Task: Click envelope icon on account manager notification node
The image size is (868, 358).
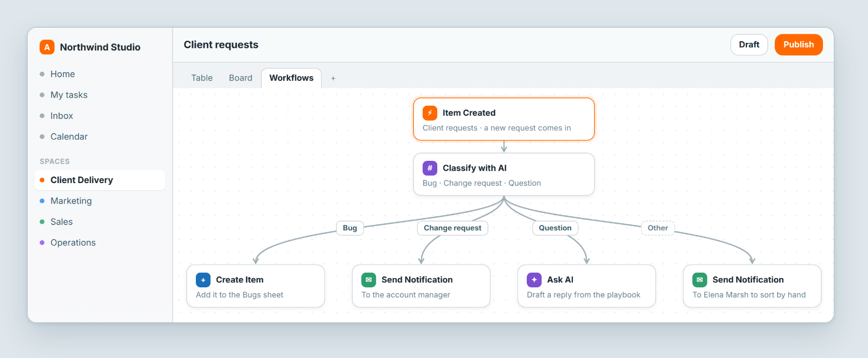Action: coord(368,280)
